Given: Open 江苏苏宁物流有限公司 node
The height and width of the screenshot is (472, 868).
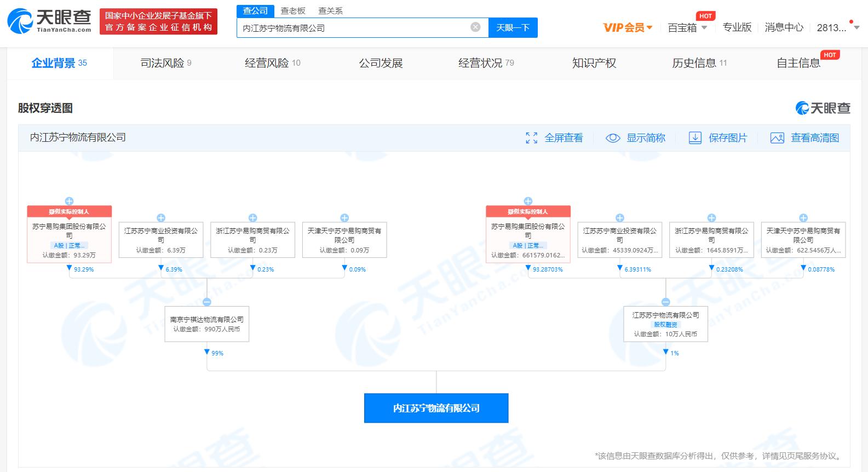Looking at the screenshot, I should coord(666,324).
